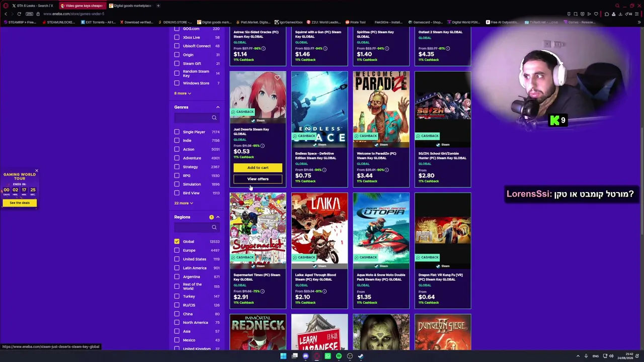Open Laika cover art thumbnail
644x362 pixels.
click(x=319, y=231)
